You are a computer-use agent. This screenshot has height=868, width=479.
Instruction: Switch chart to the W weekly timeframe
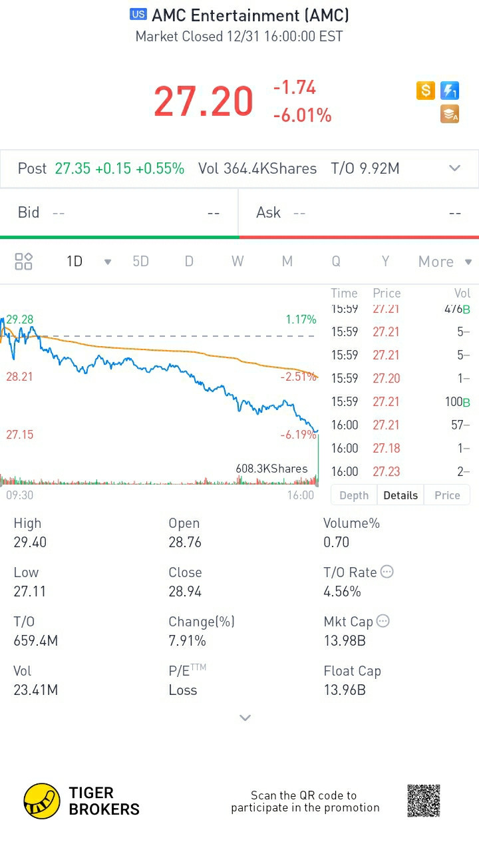point(238,262)
